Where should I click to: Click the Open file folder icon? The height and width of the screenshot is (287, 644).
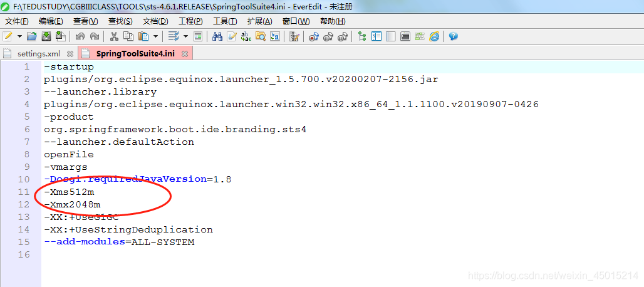31,36
